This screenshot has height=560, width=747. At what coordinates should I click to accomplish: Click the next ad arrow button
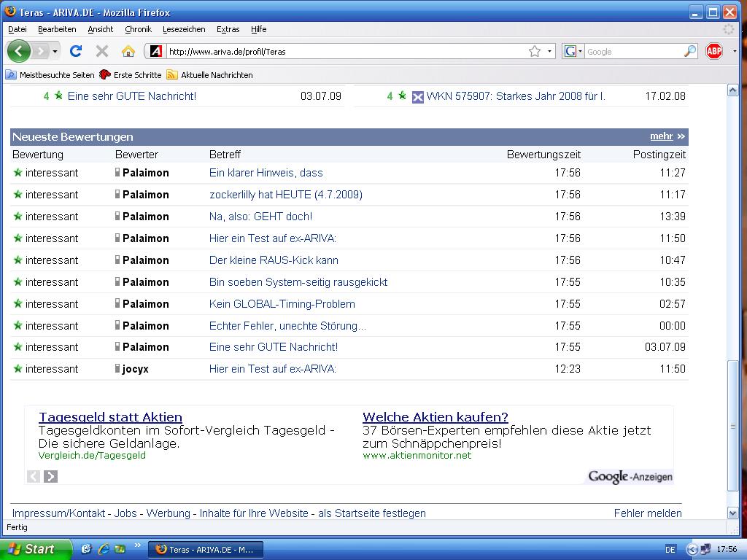point(50,476)
